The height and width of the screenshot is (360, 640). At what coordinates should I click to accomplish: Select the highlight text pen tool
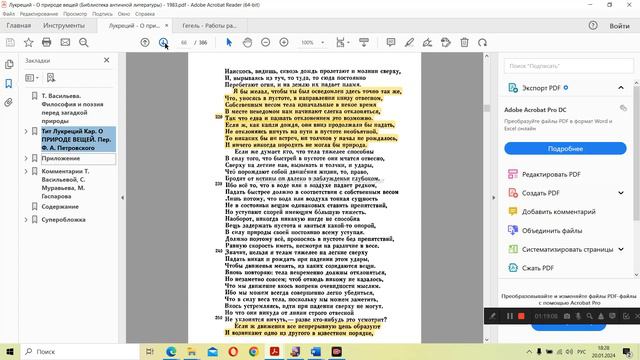[x=409, y=42]
